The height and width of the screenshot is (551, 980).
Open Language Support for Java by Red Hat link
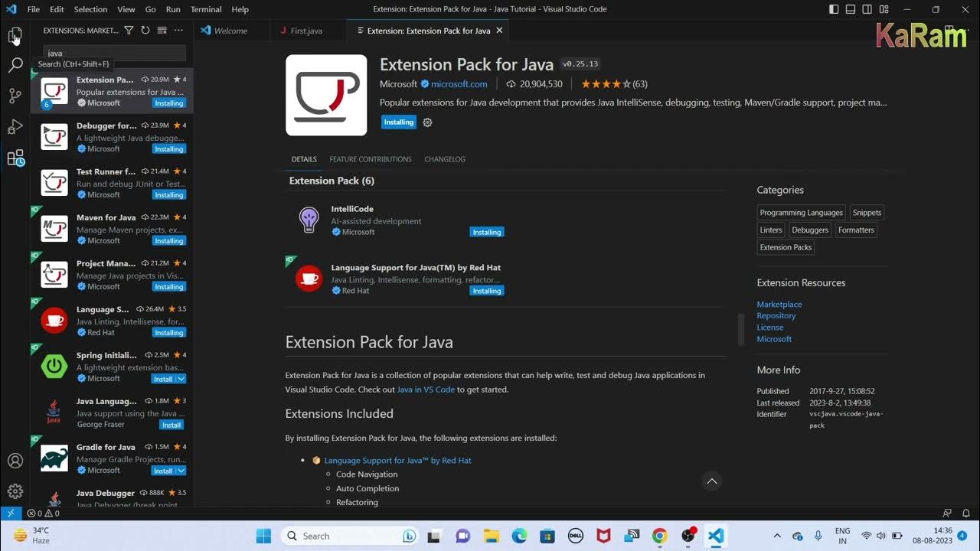click(x=397, y=461)
